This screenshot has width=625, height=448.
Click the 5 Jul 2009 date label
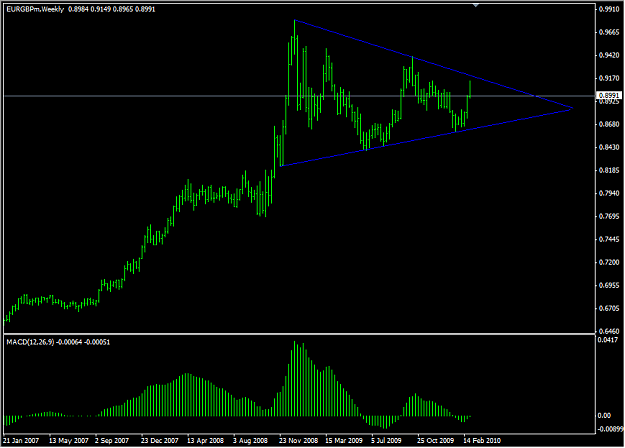pos(386,440)
